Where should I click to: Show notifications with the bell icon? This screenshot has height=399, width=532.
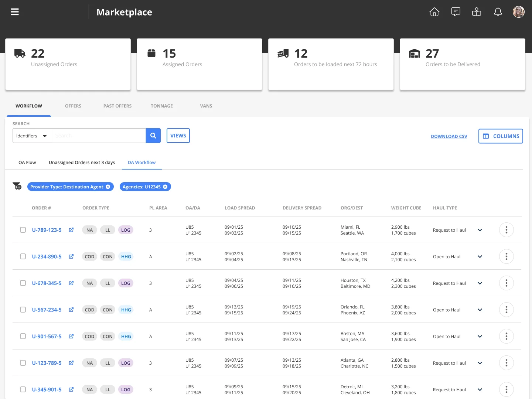tap(498, 12)
